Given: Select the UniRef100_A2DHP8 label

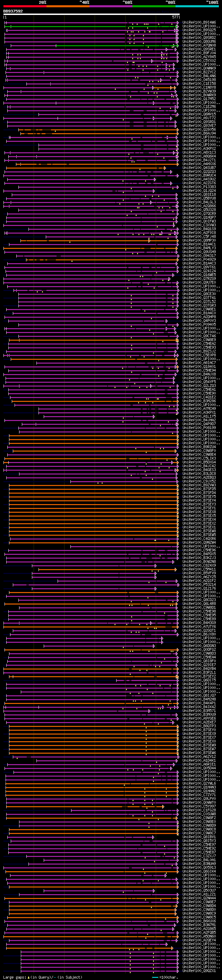Looking at the screenshot, I should (x=199, y=317).
